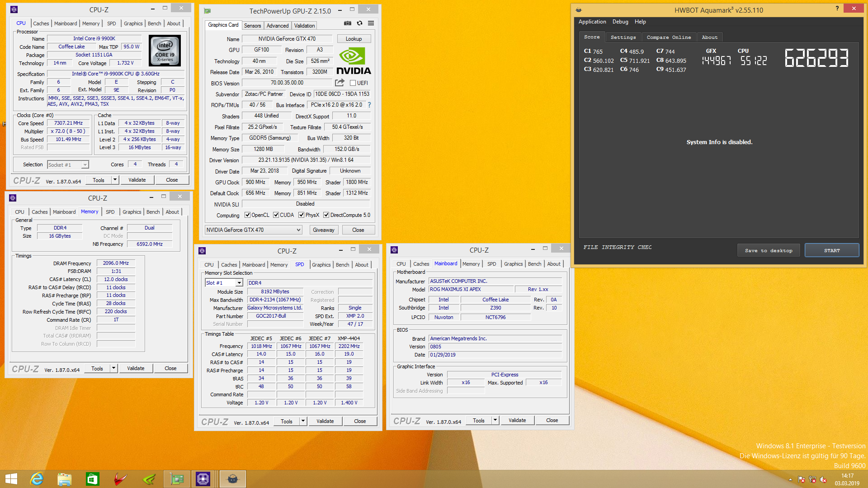Click Tools button in CPU-Z Memory window
The width and height of the screenshot is (868, 488).
point(97,368)
